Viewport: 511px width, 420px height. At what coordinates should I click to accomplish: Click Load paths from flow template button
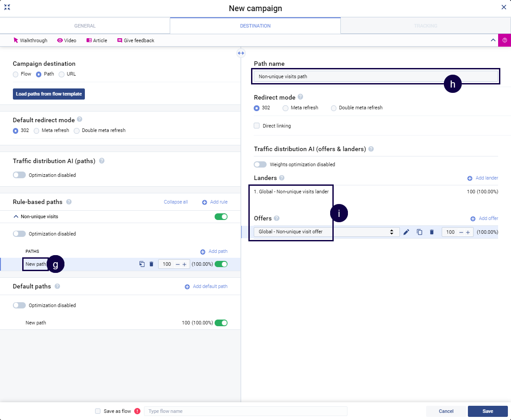pos(48,94)
